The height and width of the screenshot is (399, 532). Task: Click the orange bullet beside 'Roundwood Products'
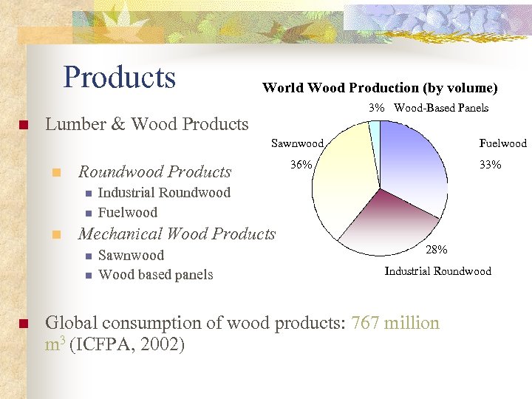[56, 172]
